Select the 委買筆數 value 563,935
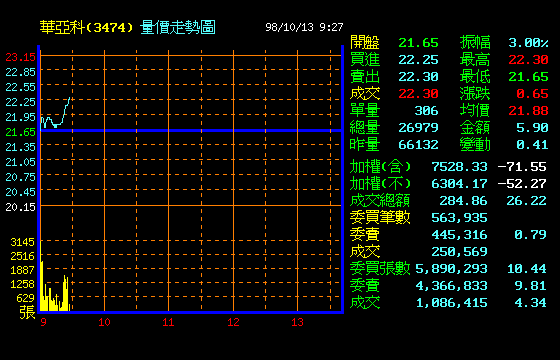Screen dimensions: 560x360 click(459, 218)
